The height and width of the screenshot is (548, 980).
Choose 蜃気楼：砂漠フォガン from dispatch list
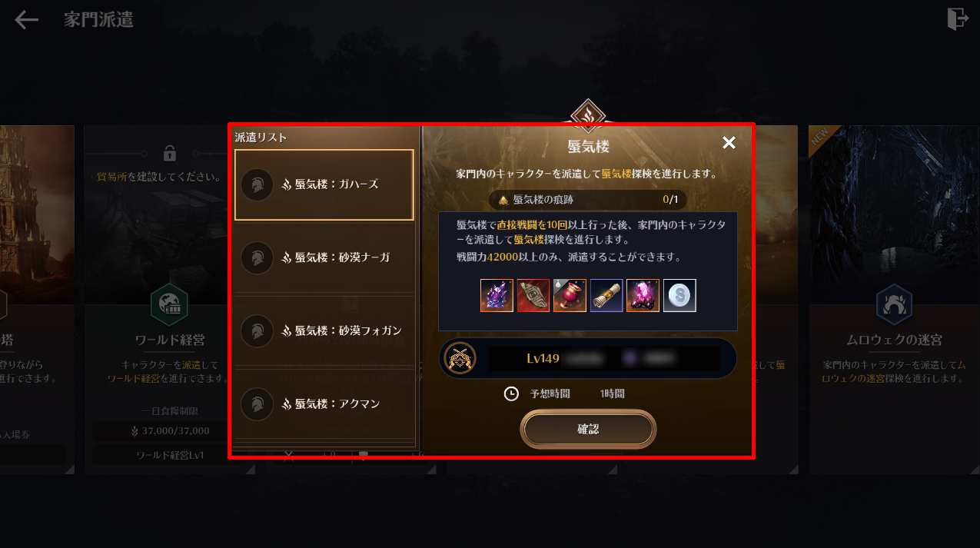click(324, 330)
